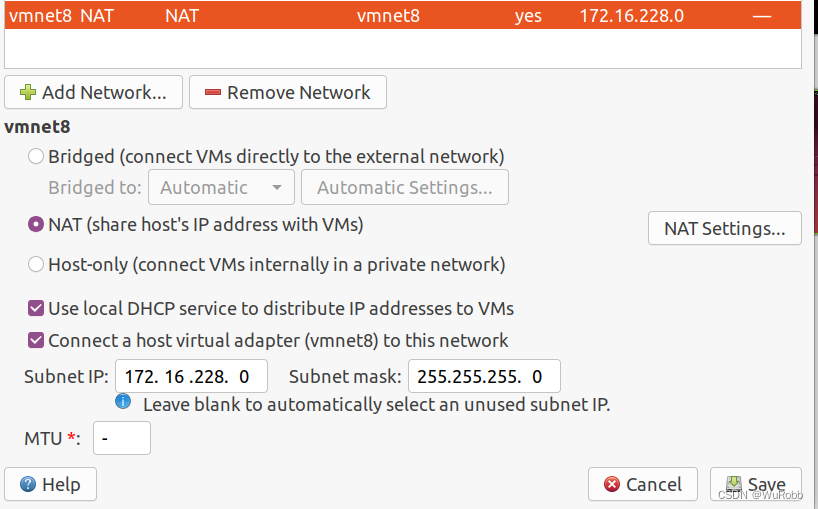Uncheck Use local DHCP service checkbox
Image resolution: width=818 pixels, height=509 pixels.
(35, 308)
